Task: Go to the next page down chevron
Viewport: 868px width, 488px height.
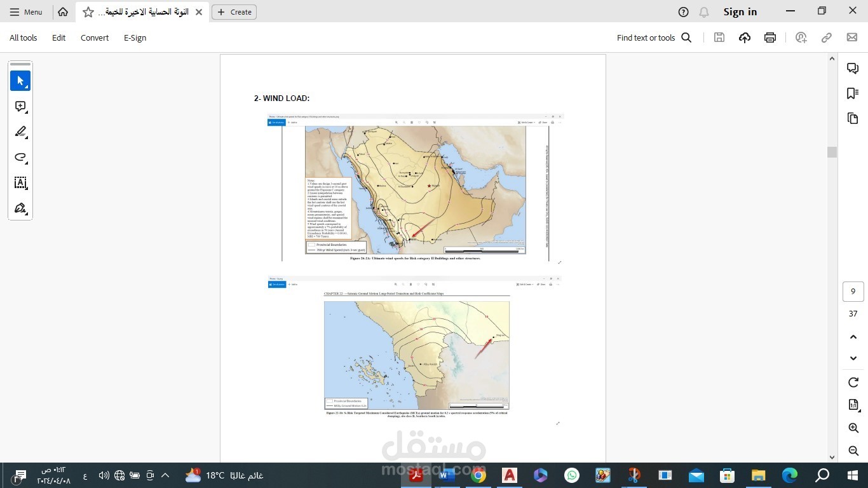Action: [853, 358]
